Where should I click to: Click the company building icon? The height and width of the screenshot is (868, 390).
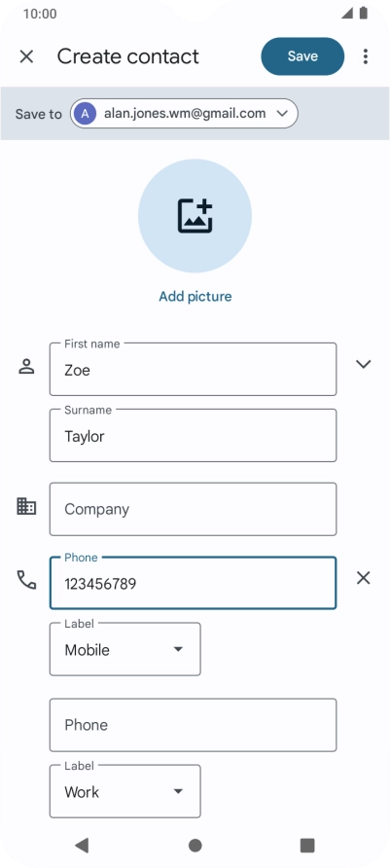click(26, 507)
